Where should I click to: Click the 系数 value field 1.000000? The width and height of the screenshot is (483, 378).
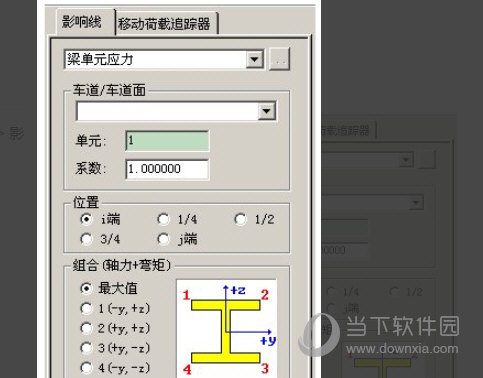pyautogui.click(x=167, y=169)
